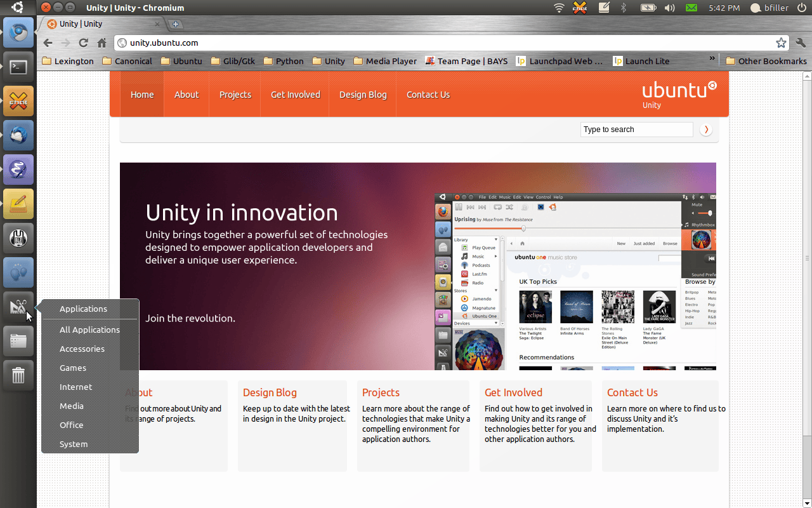Image resolution: width=812 pixels, height=508 pixels.
Task: Select Accessories in the launcher menu
Action: coord(89,349)
